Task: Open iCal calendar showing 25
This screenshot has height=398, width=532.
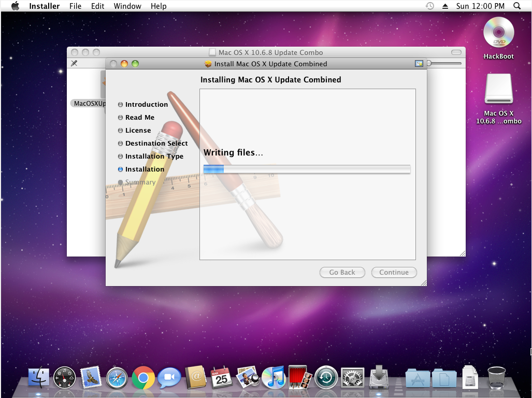Action: point(221,378)
